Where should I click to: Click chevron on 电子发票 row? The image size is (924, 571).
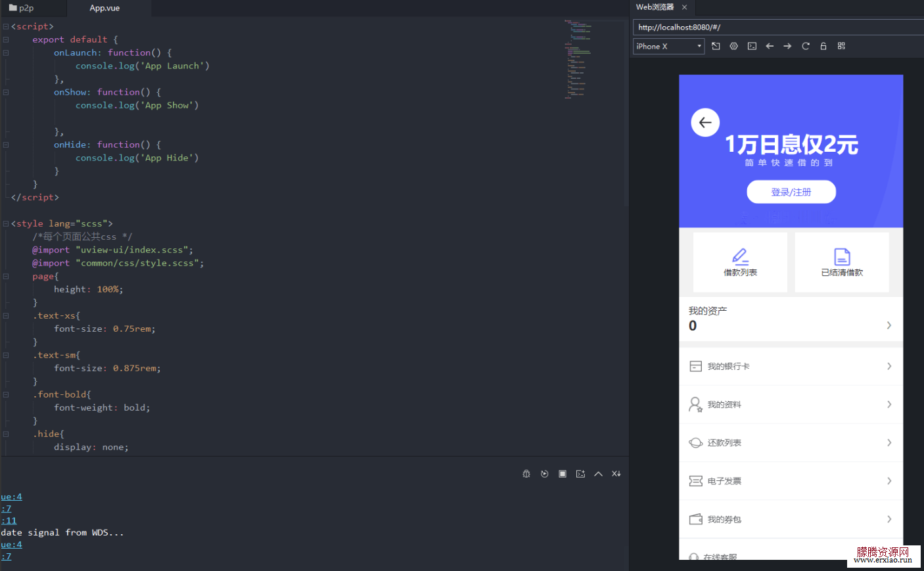click(889, 481)
